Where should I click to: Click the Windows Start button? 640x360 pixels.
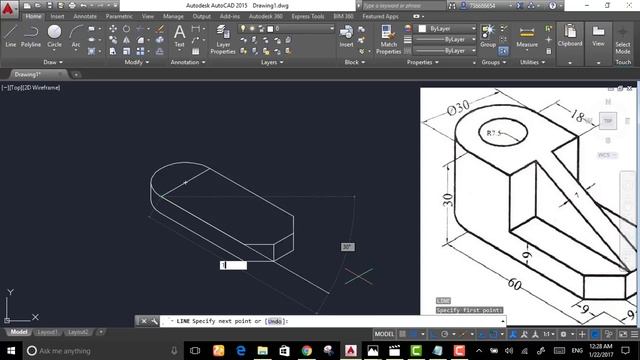click(x=11, y=351)
